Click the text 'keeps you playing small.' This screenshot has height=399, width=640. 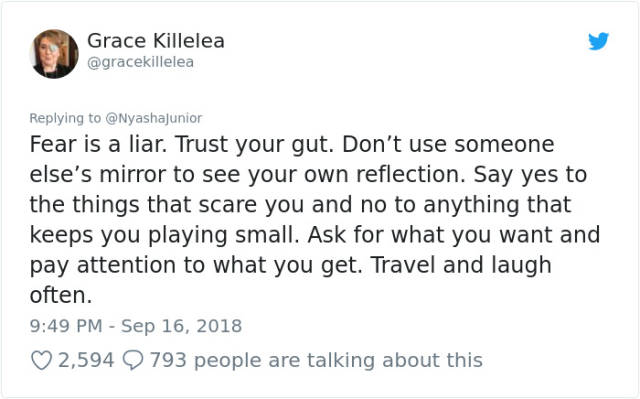pyautogui.click(x=165, y=236)
